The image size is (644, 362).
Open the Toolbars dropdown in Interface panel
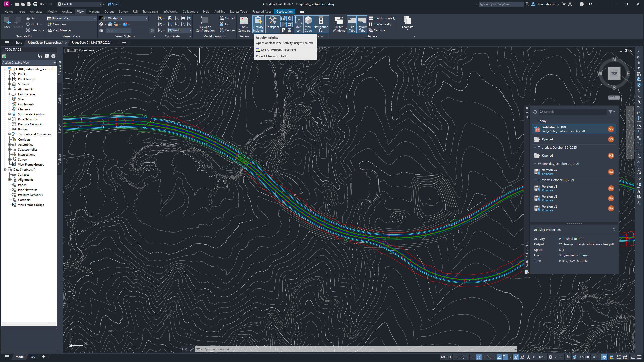[407, 23]
